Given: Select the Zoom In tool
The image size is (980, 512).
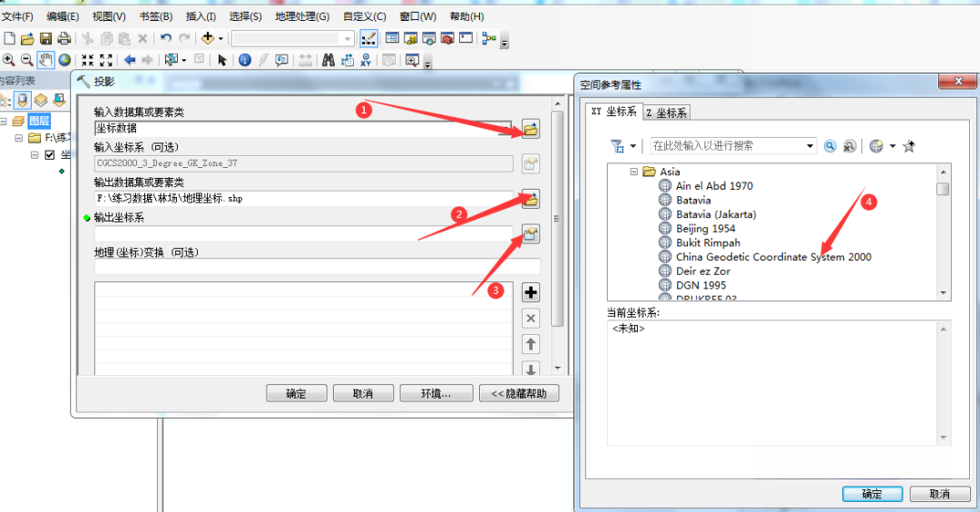Looking at the screenshot, I should pyautogui.click(x=9, y=60).
